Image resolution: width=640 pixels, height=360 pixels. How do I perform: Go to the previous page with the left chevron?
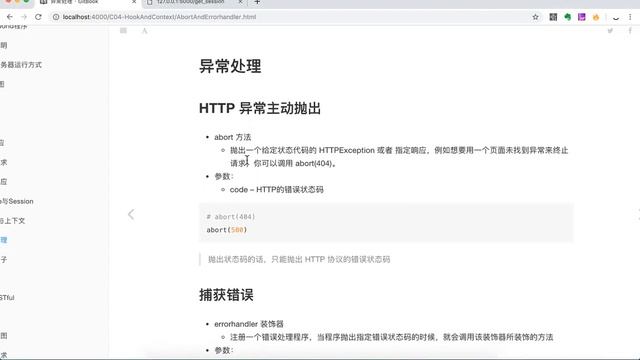131,214
